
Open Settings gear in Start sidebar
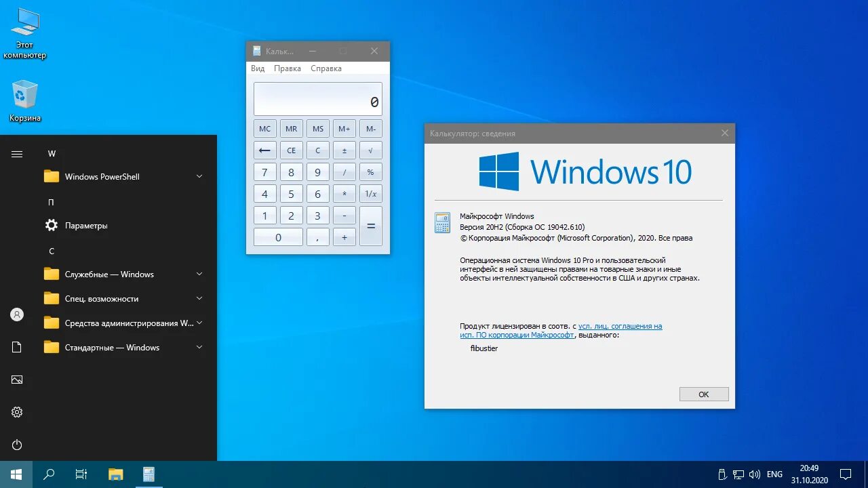coord(17,412)
